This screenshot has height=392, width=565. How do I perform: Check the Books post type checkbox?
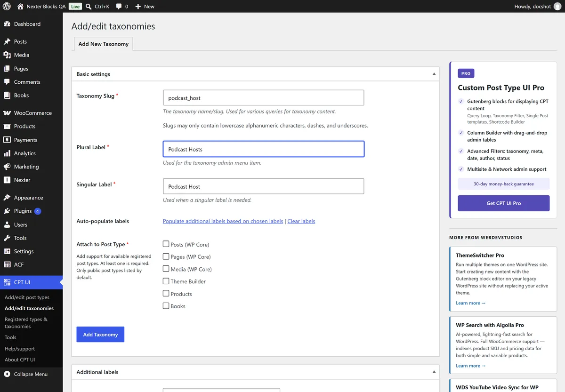click(x=166, y=305)
